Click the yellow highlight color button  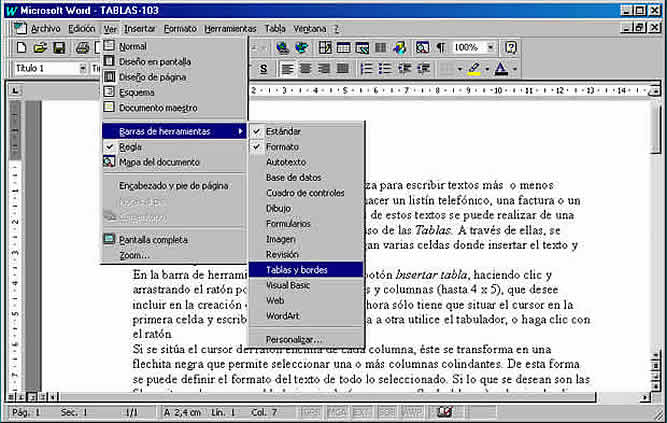pos(473,69)
